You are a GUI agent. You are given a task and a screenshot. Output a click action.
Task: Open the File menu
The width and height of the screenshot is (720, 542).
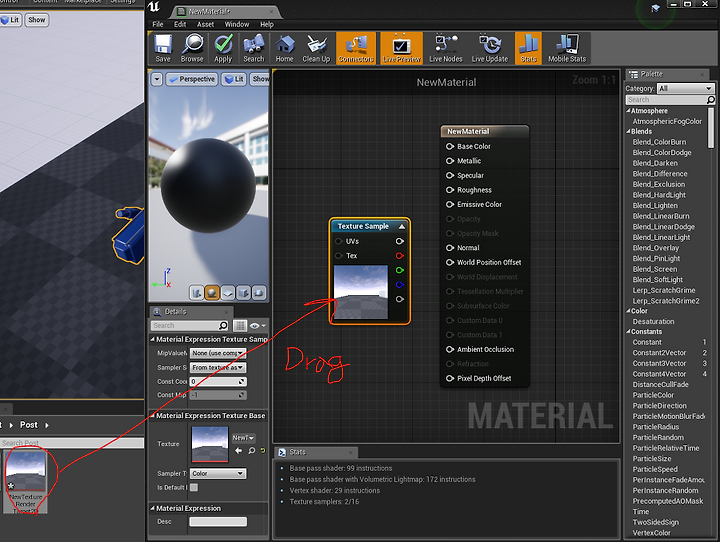click(x=158, y=24)
